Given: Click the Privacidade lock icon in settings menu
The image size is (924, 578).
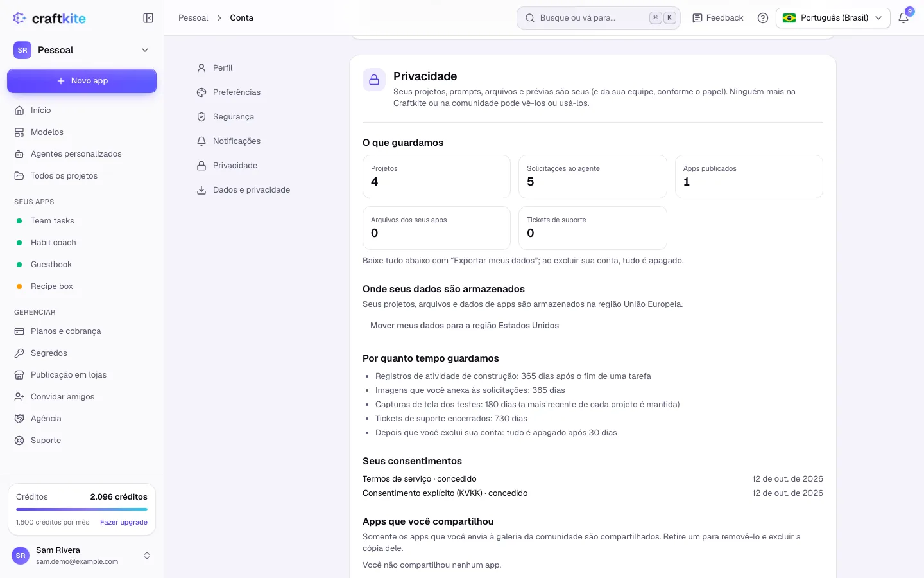Looking at the screenshot, I should (201, 166).
